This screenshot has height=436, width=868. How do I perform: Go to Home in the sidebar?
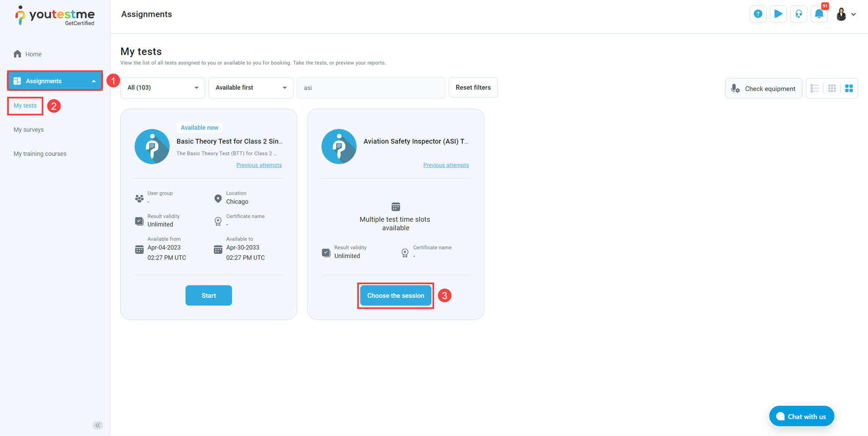(x=33, y=54)
